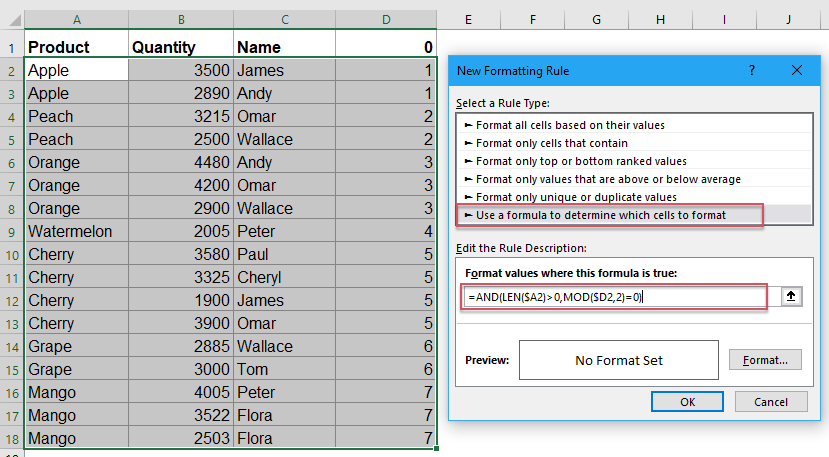This screenshot has height=457, width=829.
Task: Select 'Use a formula to determine' rule type
Action: point(600,215)
